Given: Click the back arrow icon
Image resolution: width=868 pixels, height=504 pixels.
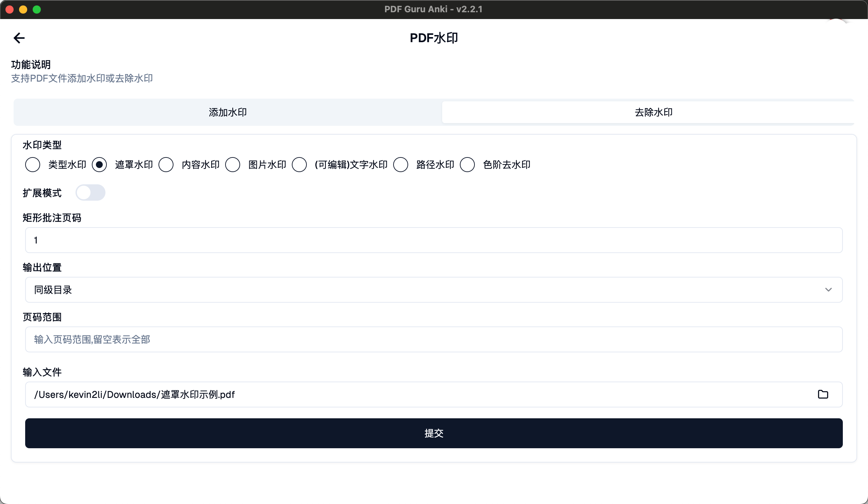Looking at the screenshot, I should coord(19,38).
